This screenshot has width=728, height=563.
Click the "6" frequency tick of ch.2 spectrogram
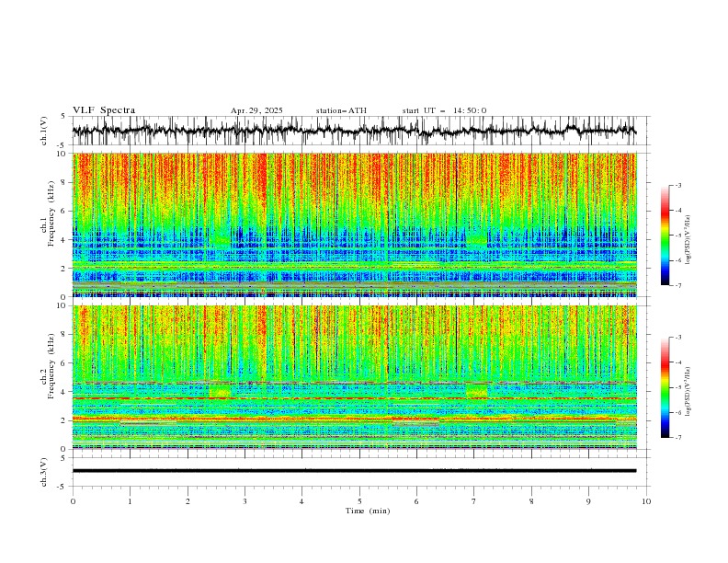pos(64,363)
